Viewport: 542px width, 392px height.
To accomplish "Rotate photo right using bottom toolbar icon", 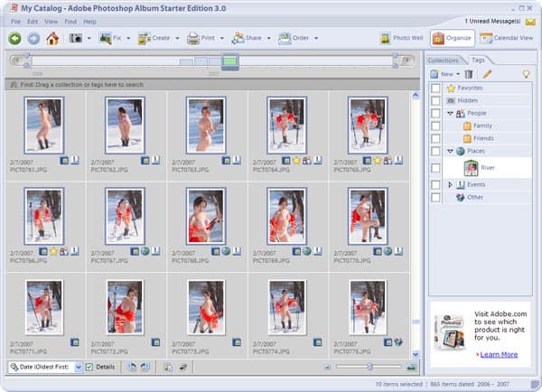I will (145, 367).
